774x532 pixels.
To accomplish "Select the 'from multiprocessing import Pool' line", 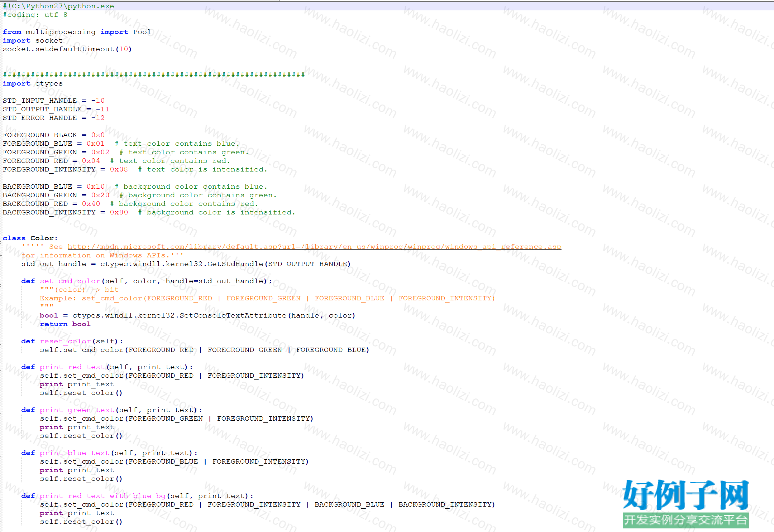I will tap(77, 32).
